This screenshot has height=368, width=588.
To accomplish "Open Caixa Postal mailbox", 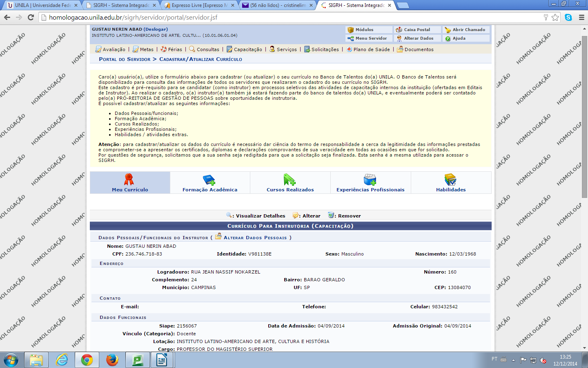I will [417, 30].
